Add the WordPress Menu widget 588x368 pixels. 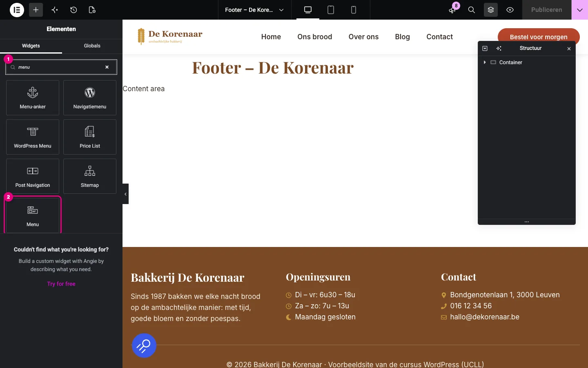pyautogui.click(x=33, y=137)
